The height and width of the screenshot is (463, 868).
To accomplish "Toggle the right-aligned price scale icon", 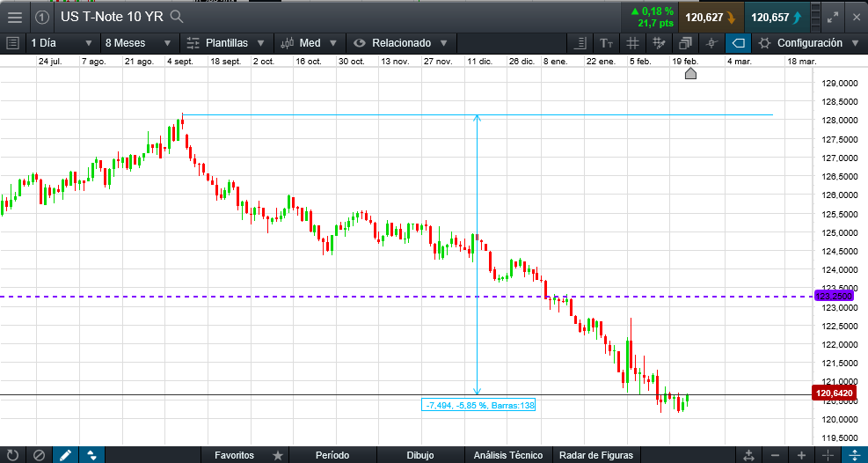I will click(580, 43).
